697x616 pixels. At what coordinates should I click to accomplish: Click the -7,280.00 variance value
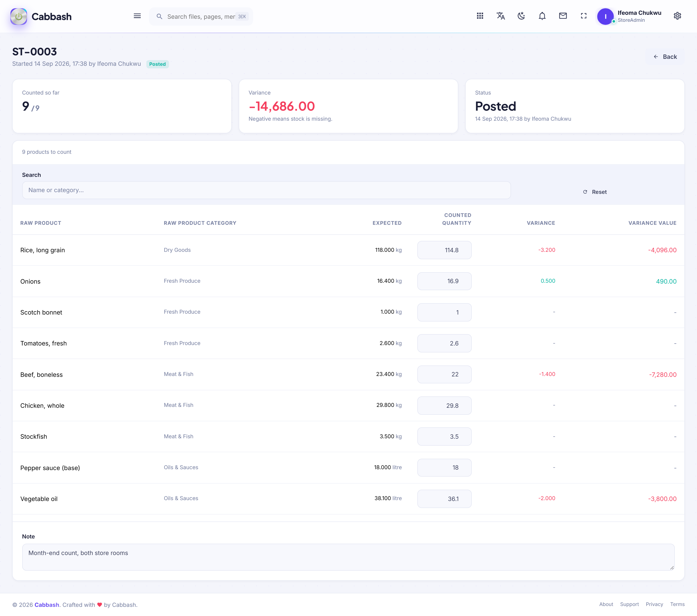[663, 374]
